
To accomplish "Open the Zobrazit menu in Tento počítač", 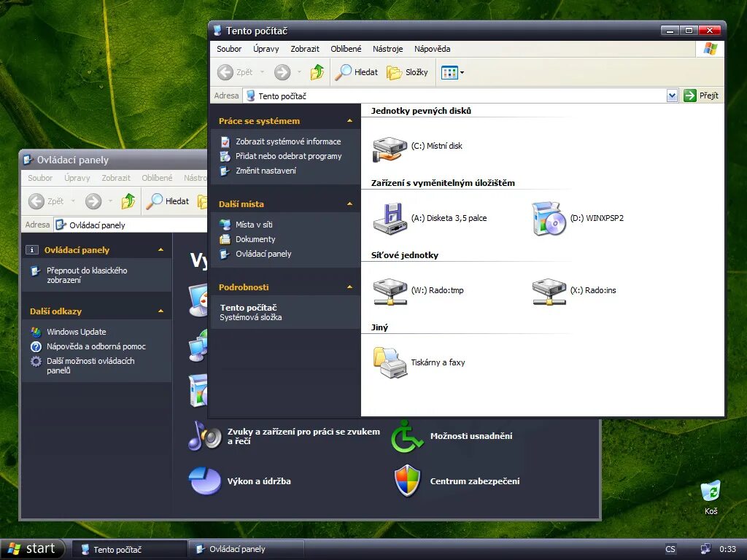I will 305,49.
